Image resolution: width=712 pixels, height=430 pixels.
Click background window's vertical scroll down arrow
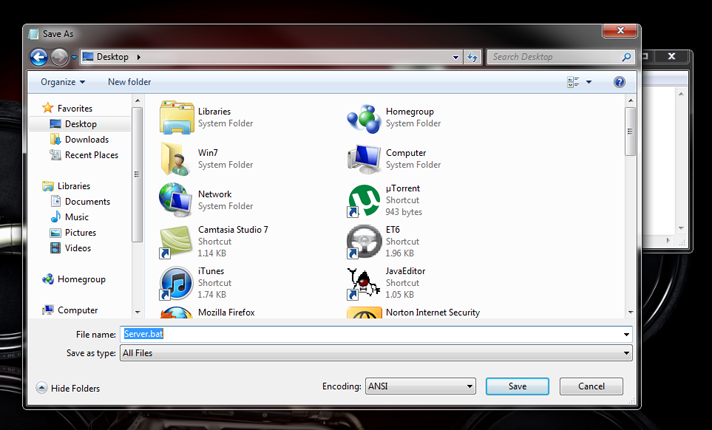(681, 228)
